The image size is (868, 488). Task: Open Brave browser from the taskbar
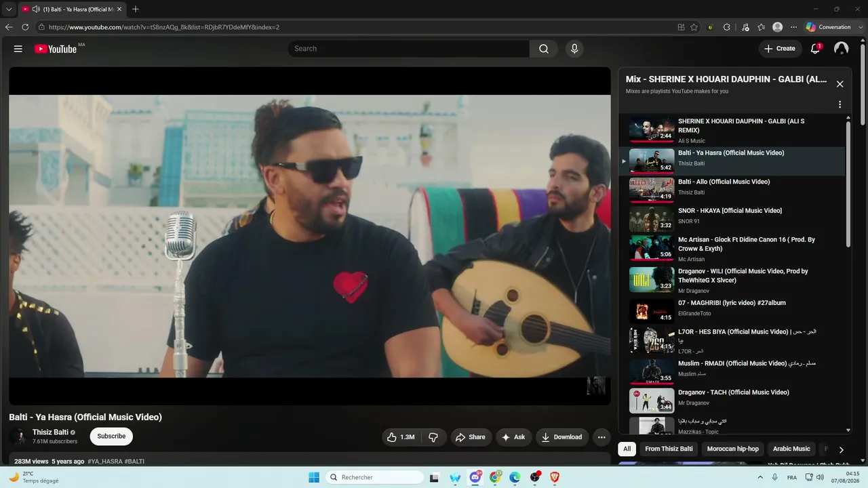[x=555, y=477]
